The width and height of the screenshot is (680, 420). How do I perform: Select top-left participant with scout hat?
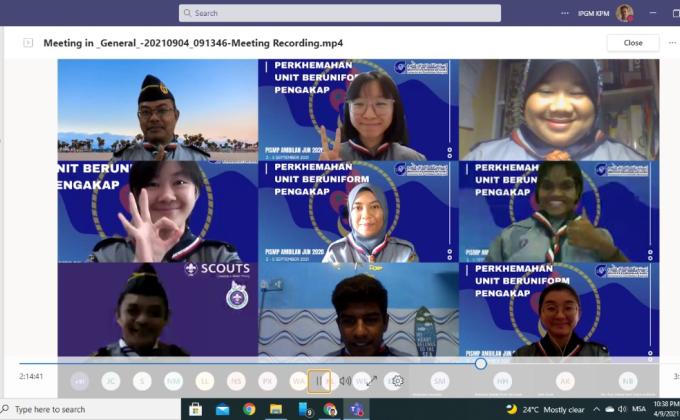(157, 110)
